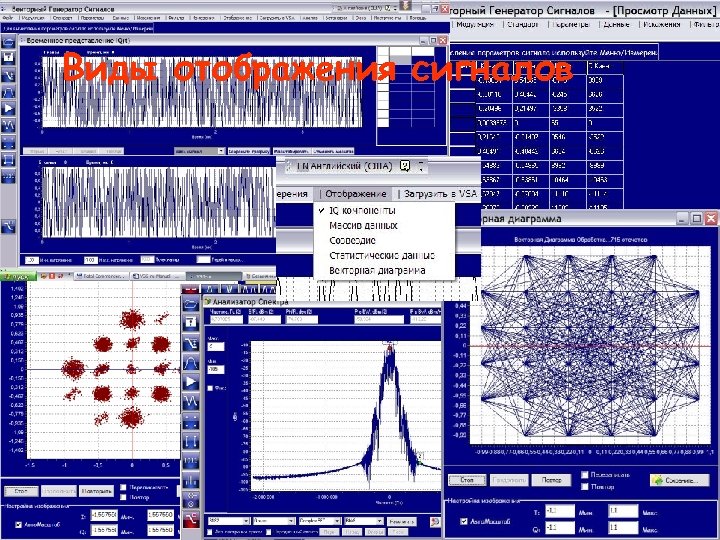The width and height of the screenshot is (720, 540).
Task: Open channel dropdown in time-domain window
Action: [200, 151]
